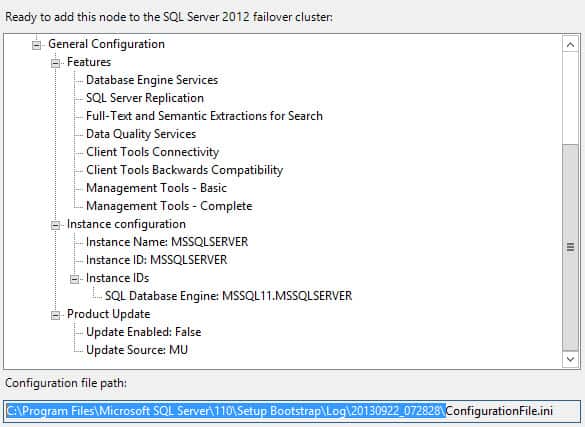
Task: Select Client Tools Connectivity item
Action: [x=152, y=152]
